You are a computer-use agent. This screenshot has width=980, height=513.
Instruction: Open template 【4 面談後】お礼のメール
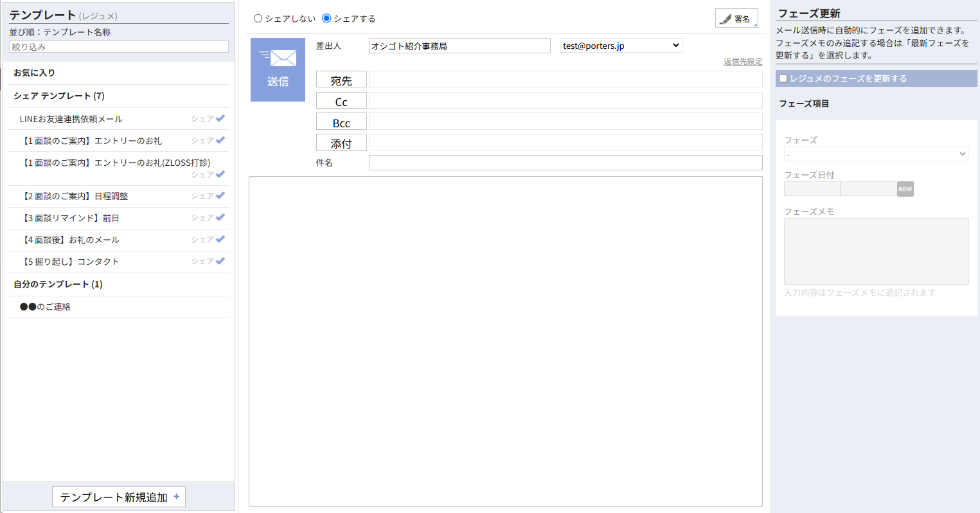point(69,240)
